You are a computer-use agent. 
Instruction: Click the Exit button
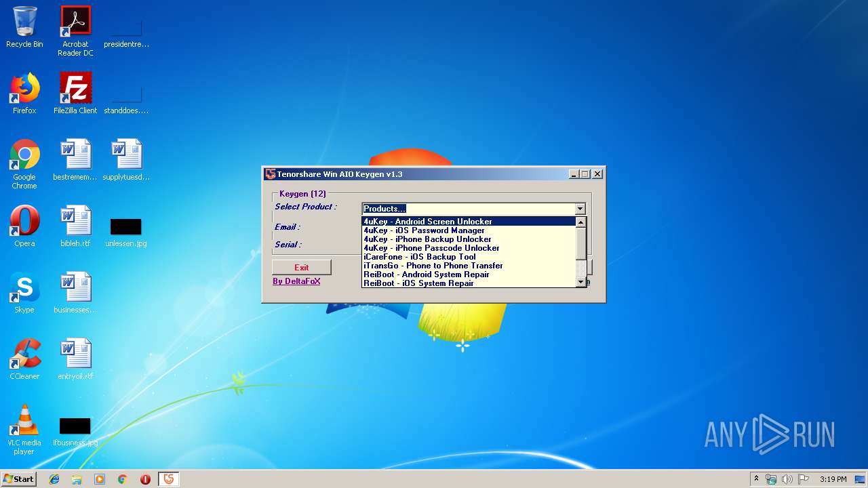pos(302,268)
